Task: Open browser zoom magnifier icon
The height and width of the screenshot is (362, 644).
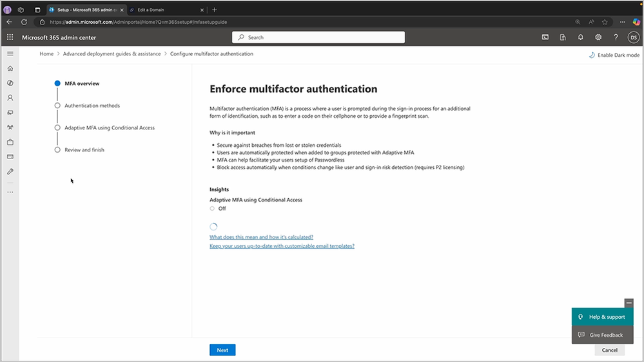Action: tap(578, 22)
